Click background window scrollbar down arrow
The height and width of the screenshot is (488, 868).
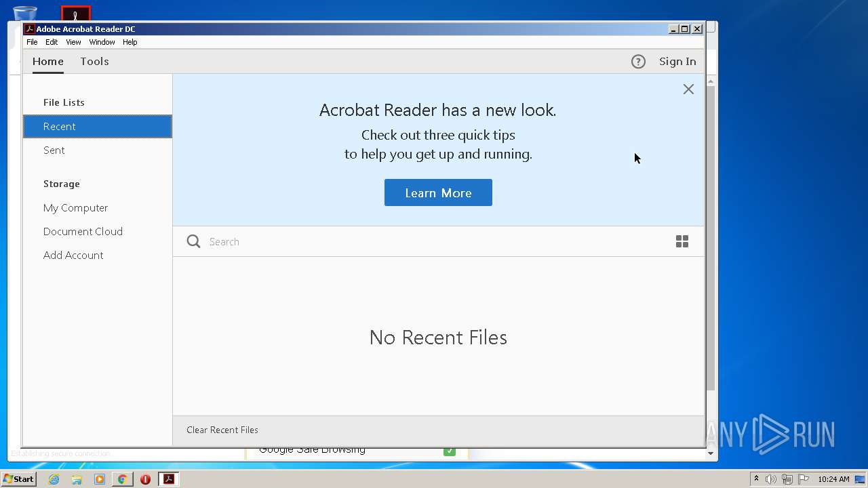pyautogui.click(x=711, y=453)
